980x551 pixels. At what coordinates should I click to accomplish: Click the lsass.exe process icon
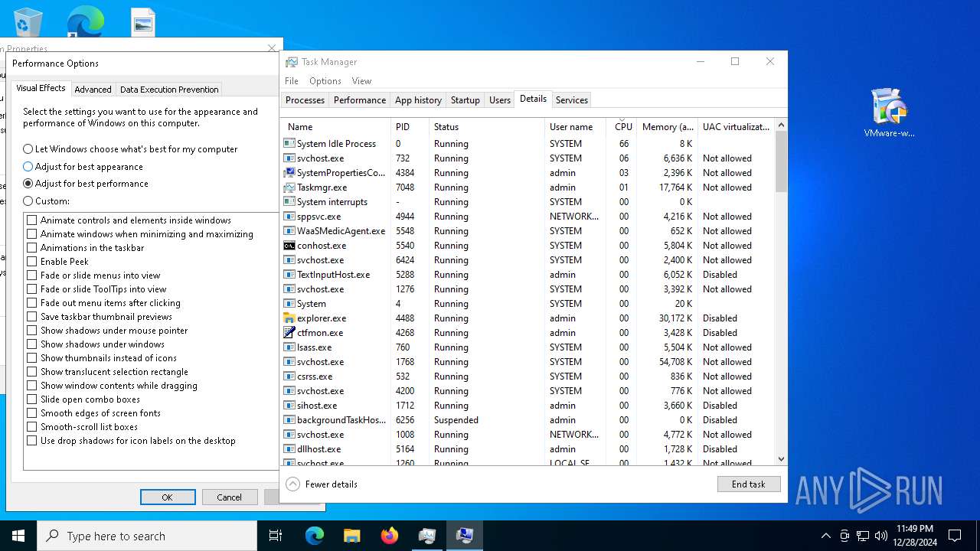click(289, 347)
